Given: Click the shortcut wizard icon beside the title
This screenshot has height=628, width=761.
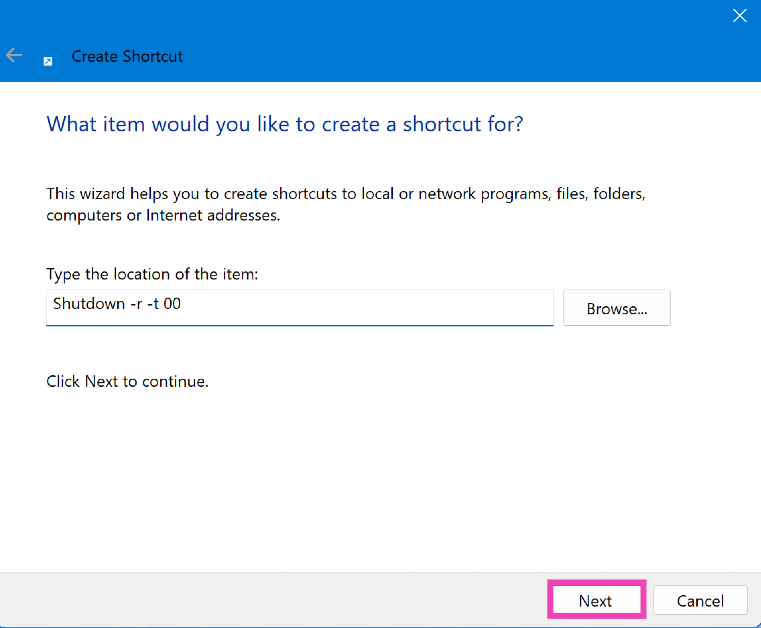Looking at the screenshot, I should click(48, 60).
